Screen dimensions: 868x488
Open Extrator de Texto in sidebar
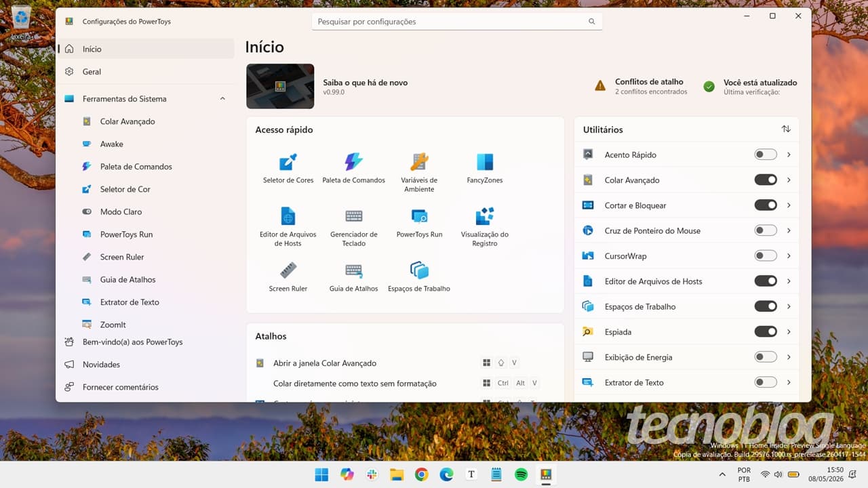(146, 302)
